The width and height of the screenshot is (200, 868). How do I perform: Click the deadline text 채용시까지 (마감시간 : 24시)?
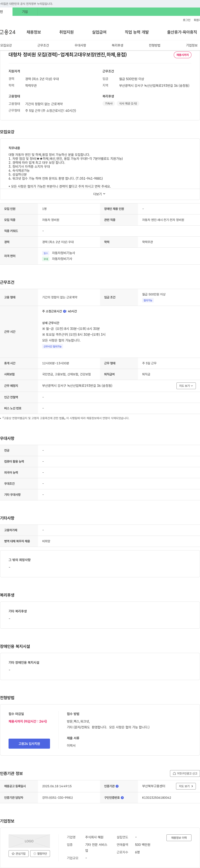pyautogui.click(x=28, y=721)
